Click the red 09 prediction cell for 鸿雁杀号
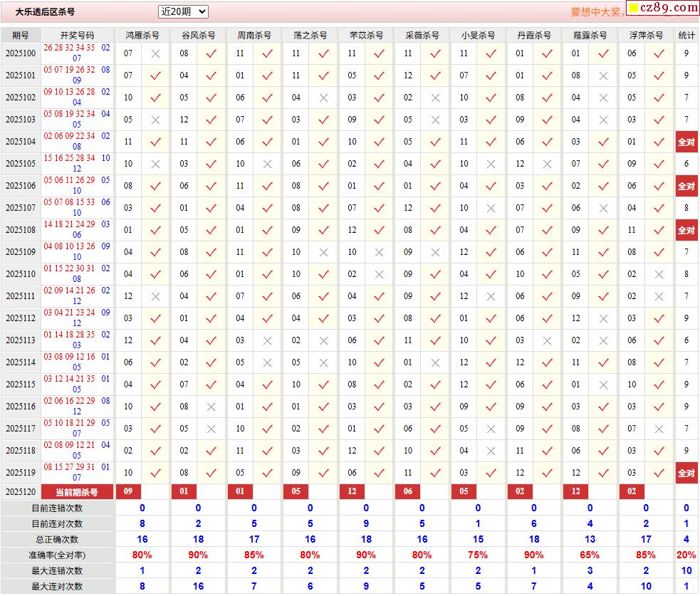Viewport: 700px width, 596px height. point(128,491)
